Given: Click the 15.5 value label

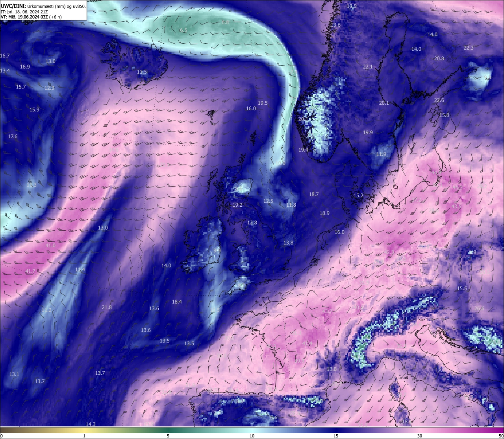Looking at the screenshot, I should [x=462, y=288].
